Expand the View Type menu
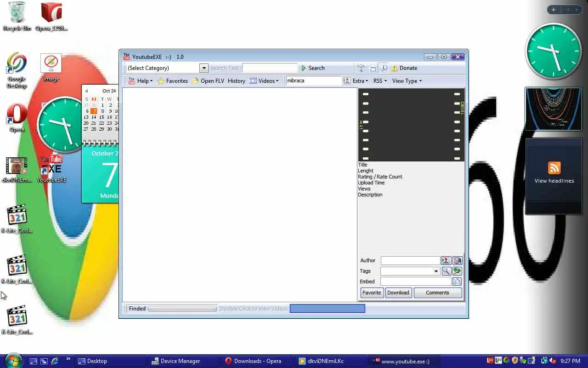The image size is (588, 368). coord(407,81)
